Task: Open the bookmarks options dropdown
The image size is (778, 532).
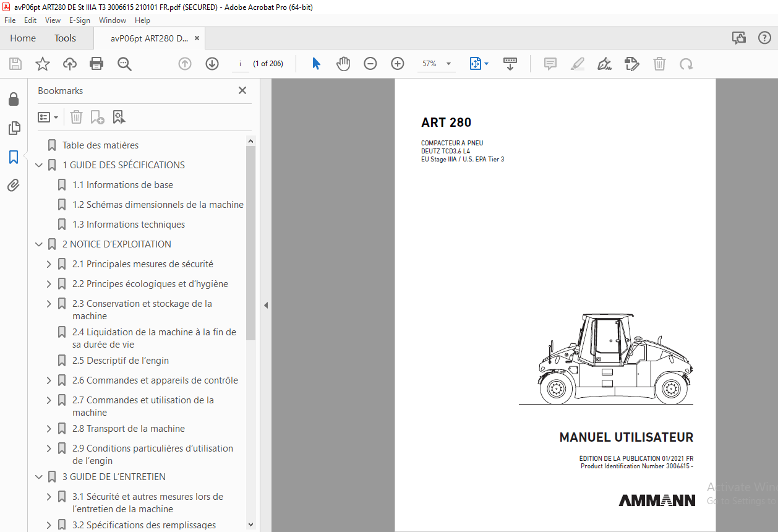Action: pos(48,117)
